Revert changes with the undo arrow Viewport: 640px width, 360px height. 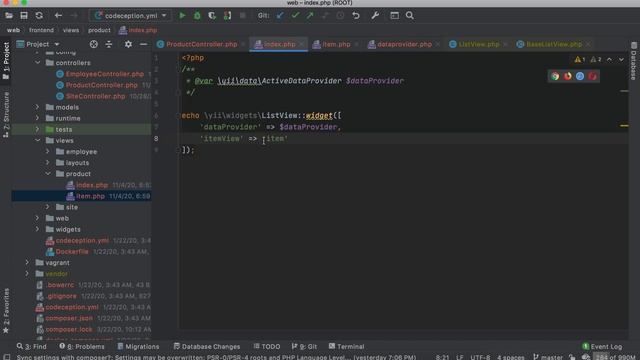[356, 16]
